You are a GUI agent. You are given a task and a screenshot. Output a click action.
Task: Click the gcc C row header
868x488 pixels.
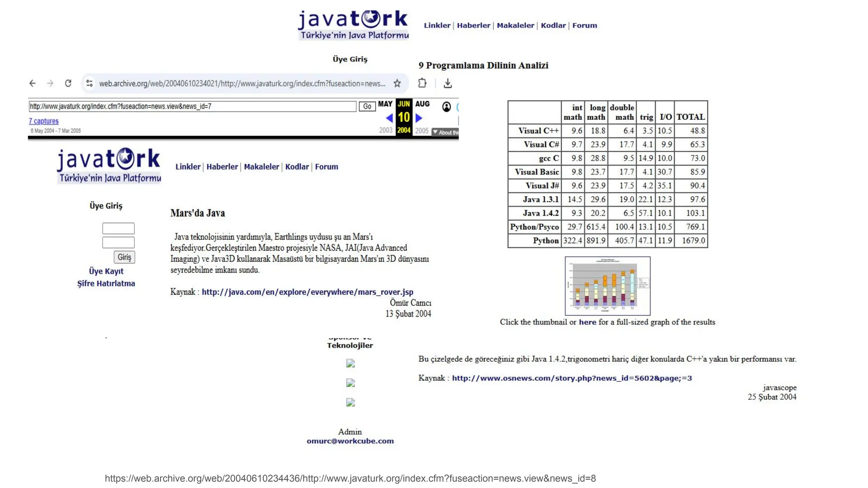pos(534,158)
